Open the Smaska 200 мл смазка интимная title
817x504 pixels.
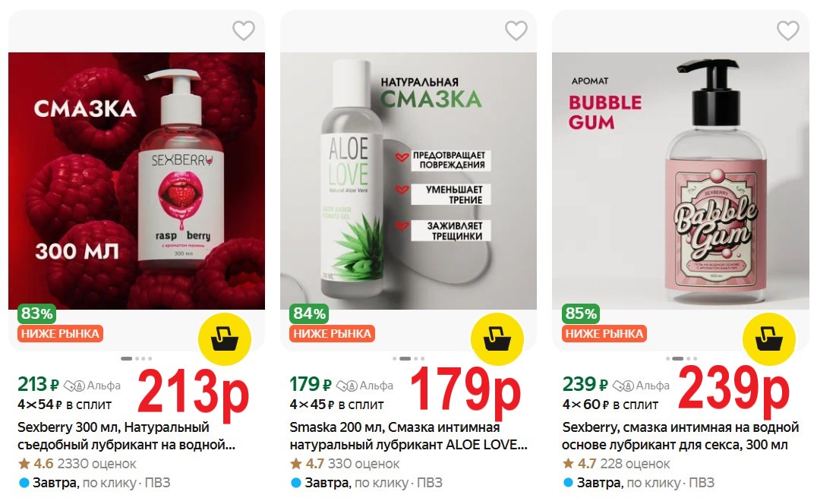tap(408, 436)
